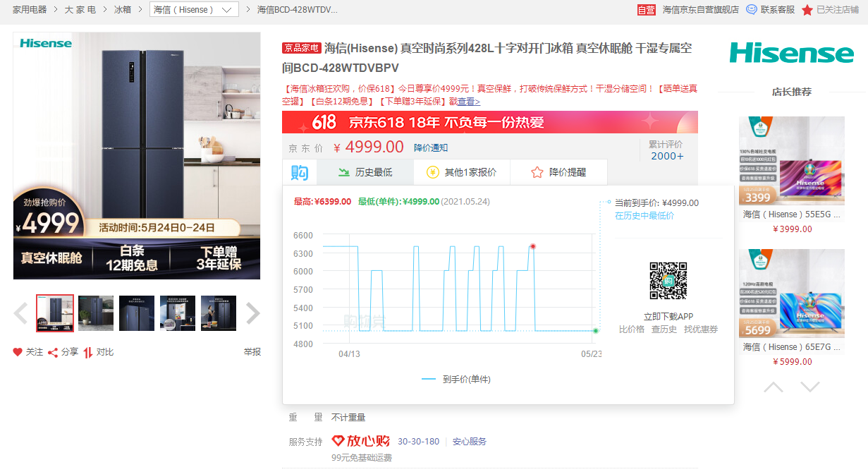Open the 海信（Hisense） brand dropdown in breadcrumb
This screenshot has height=472, width=868.
194,10
